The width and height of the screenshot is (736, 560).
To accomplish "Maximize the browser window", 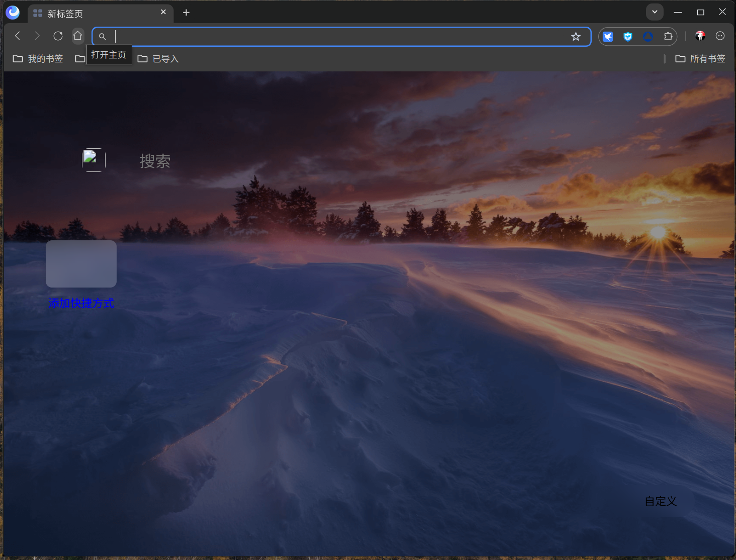I will (x=700, y=12).
